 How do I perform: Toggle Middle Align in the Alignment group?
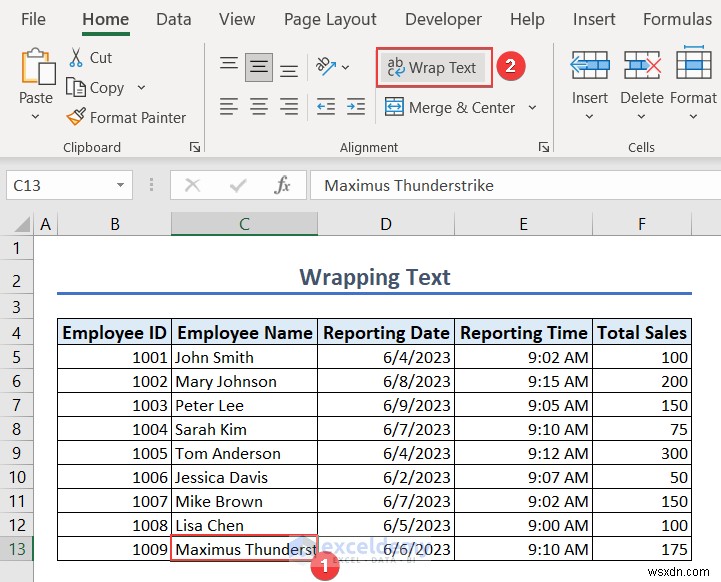coord(258,67)
